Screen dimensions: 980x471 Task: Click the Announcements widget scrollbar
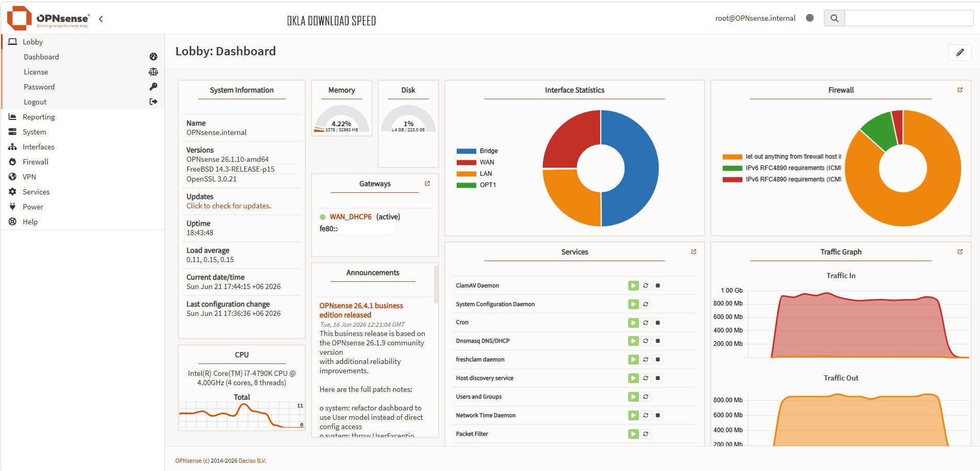[x=436, y=284]
